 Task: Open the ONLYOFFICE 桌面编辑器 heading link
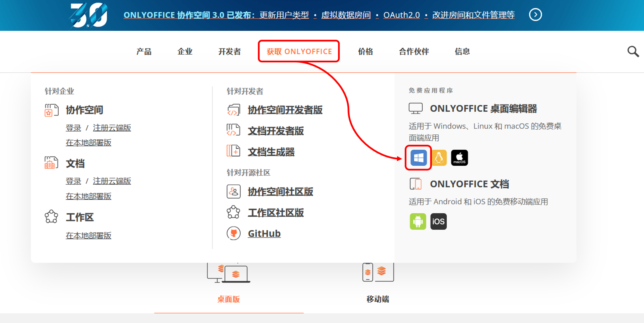pos(483,109)
